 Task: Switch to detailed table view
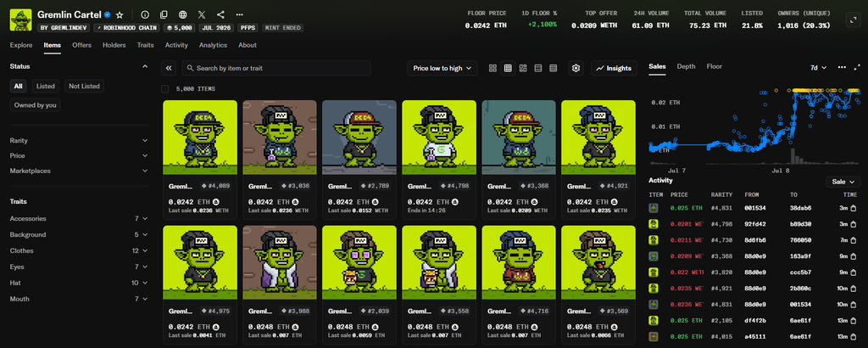553,68
